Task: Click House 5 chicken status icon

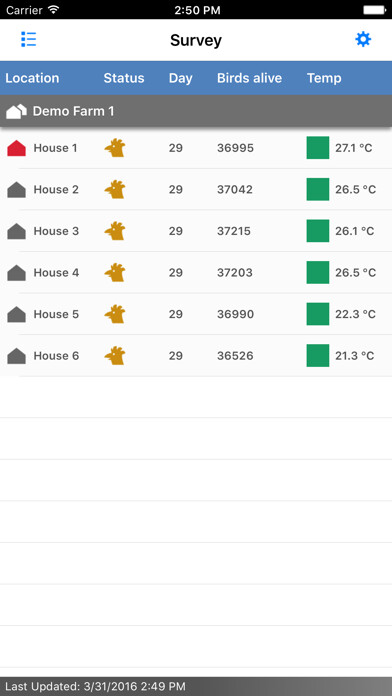Action: coord(115,314)
